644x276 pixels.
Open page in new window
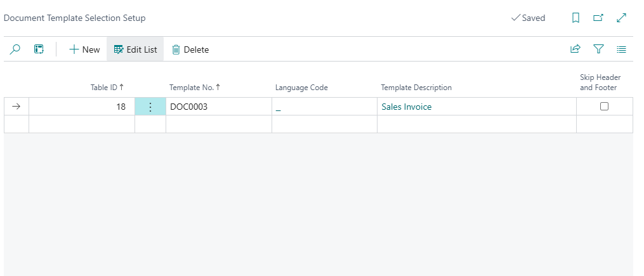tap(598, 18)
